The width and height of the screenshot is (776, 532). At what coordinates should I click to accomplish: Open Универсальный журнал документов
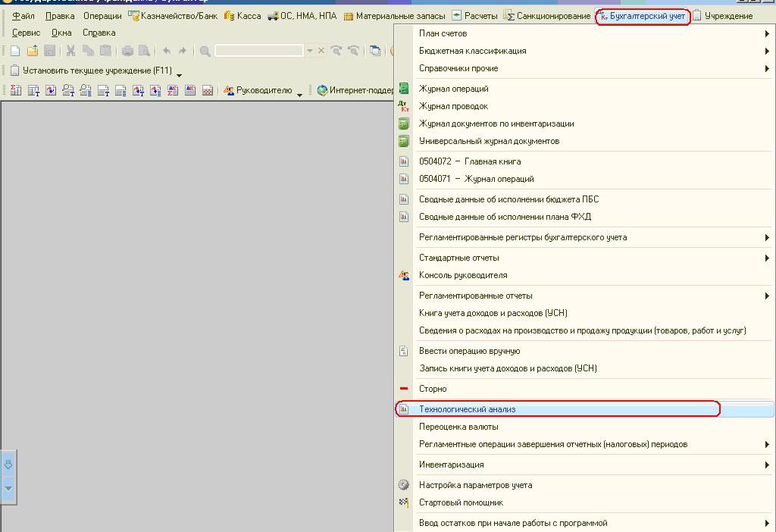tap(585, 141)
